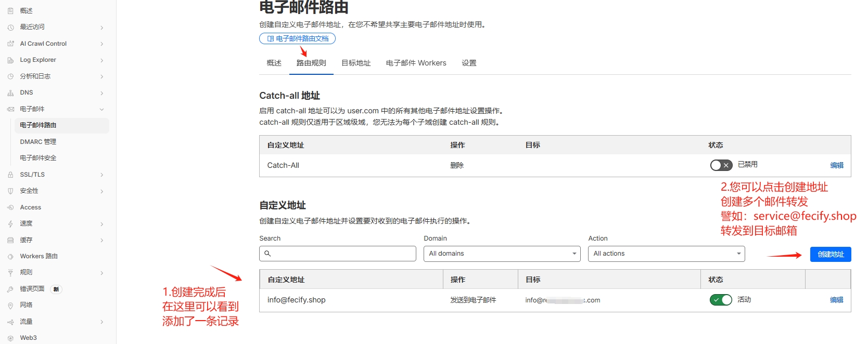Click the DNS sidebar icon
The width and height of the screenshot is (868, 344).
pos(10,93)
